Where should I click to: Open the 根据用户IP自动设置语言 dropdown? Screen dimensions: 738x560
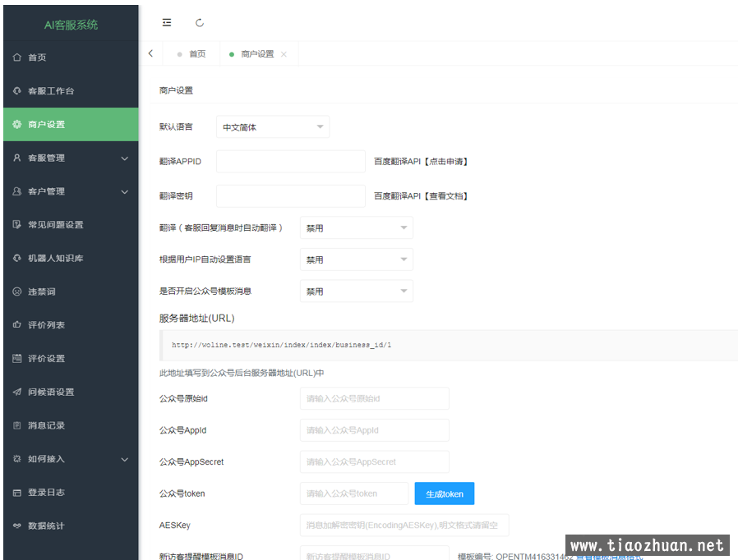[356, 260]
